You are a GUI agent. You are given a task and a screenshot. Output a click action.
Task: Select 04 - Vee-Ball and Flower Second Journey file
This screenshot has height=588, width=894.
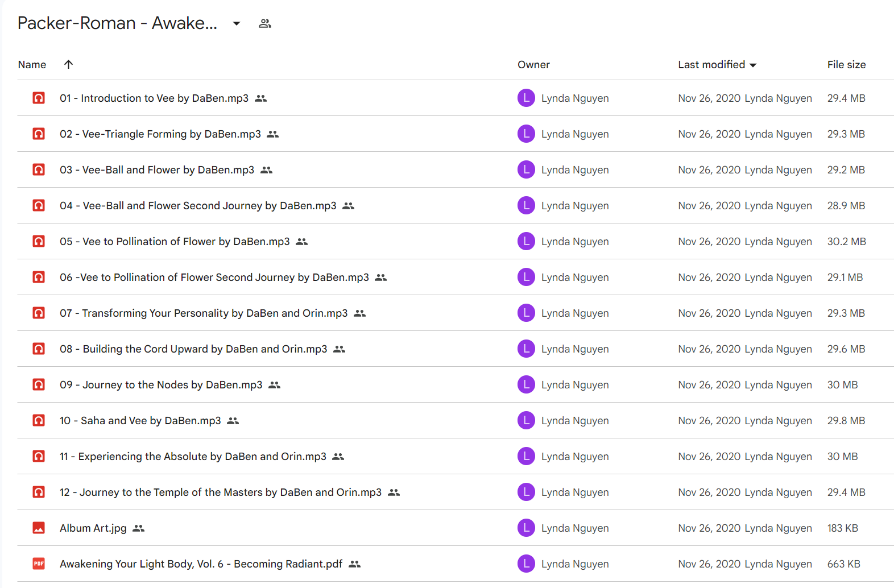point(198,206)
